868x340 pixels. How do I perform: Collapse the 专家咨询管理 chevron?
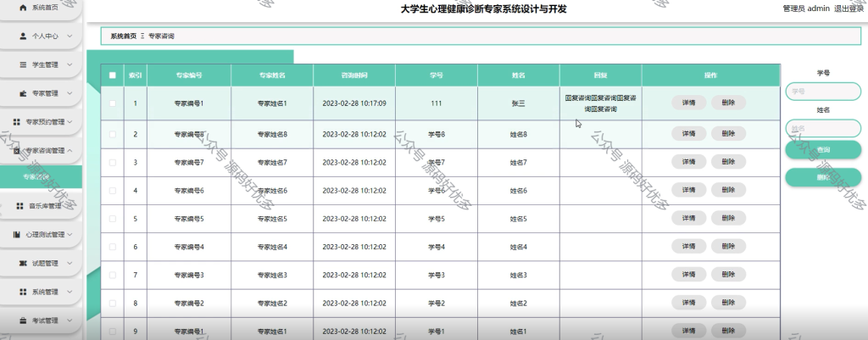coord(70,151)
